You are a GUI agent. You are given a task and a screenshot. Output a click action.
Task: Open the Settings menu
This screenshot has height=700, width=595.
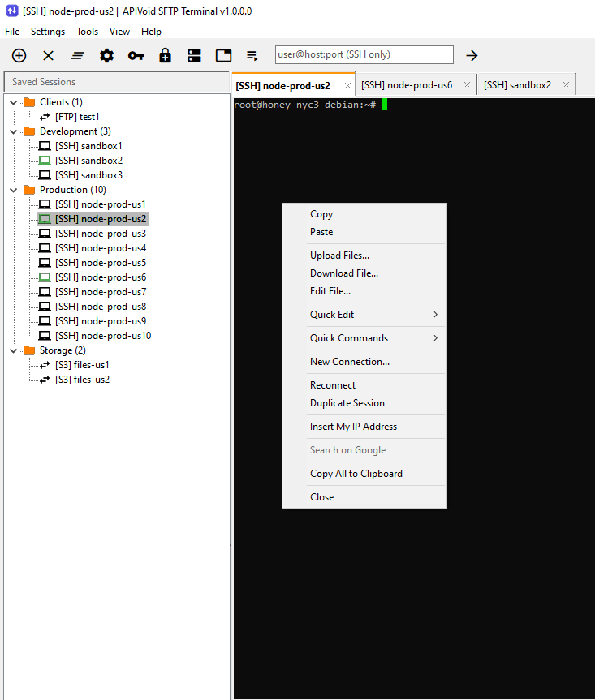pyautogui.click(x=48, y=32)
